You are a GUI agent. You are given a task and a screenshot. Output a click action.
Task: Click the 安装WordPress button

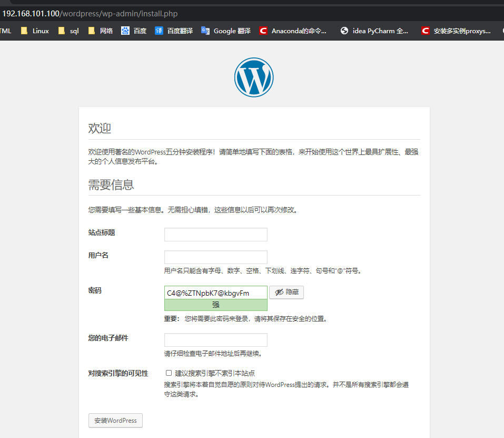115,420
